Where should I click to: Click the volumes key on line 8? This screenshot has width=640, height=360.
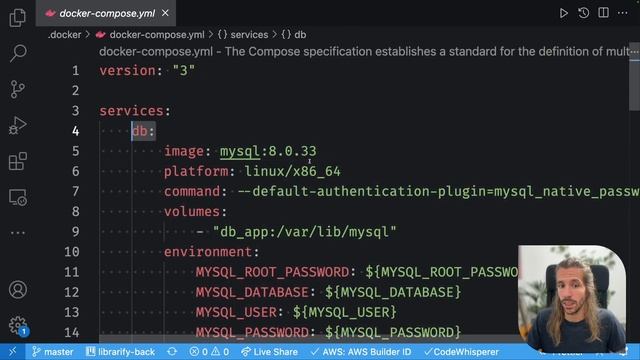[192, 211]
